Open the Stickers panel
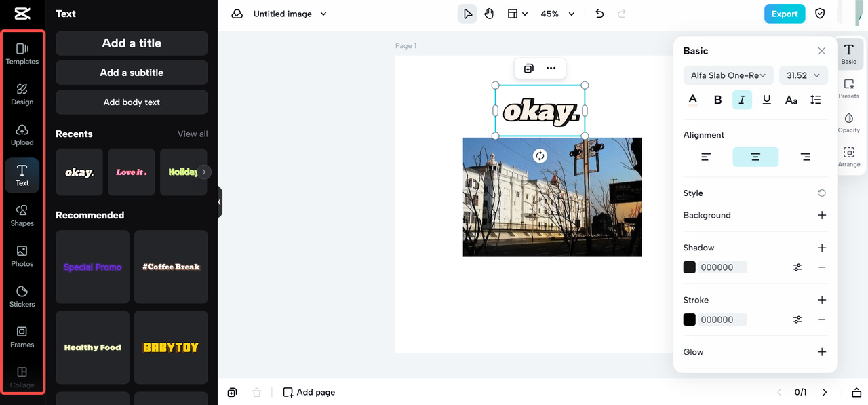The width and height of the screenshot is (868, 405). click(22, 296)
